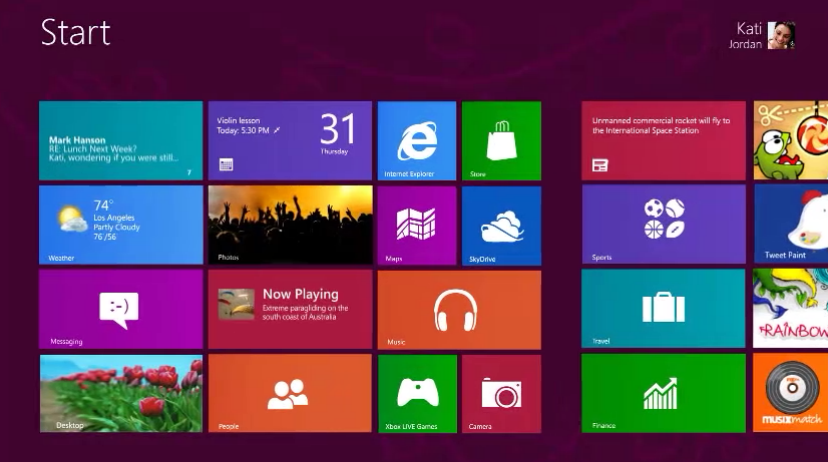Open the People tile

(289, 393)
